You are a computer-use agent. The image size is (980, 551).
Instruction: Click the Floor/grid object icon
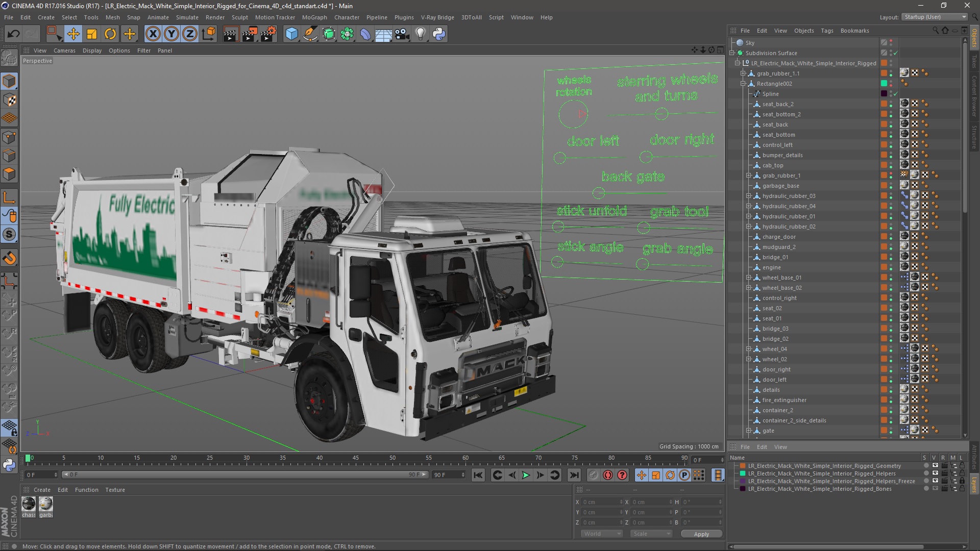[x=383, y=34]
